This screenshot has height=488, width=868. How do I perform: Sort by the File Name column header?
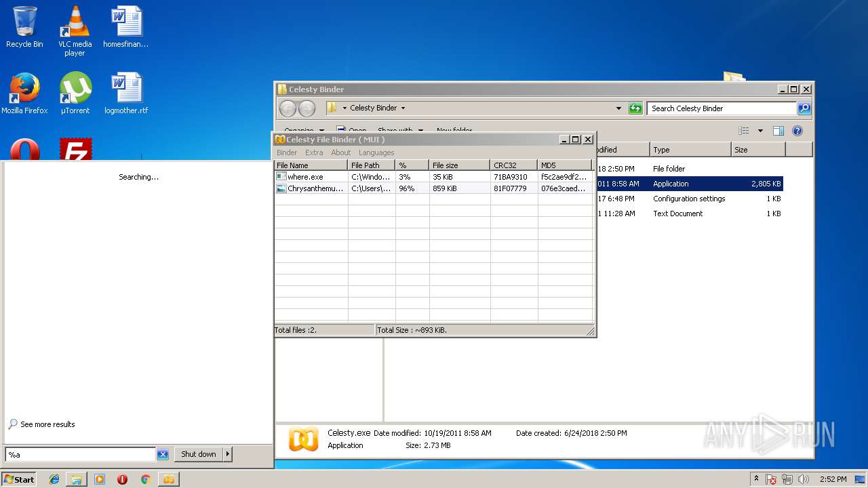point(311,165)
